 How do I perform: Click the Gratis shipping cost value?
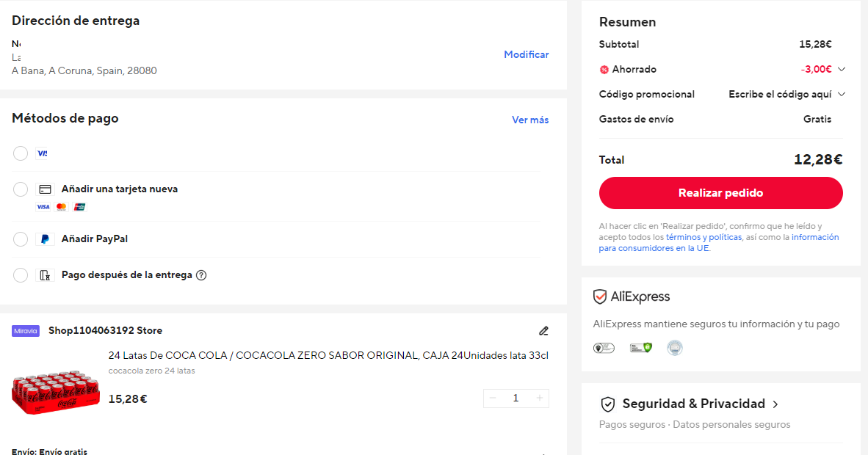point(817,119)
